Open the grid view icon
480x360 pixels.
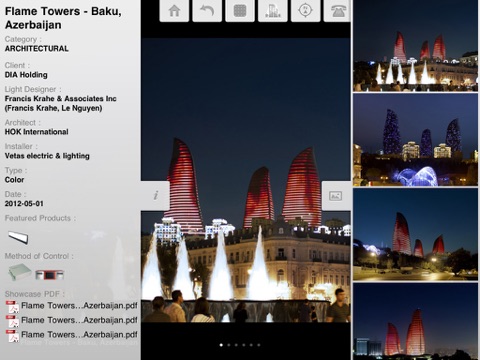[x=240, y=11]
